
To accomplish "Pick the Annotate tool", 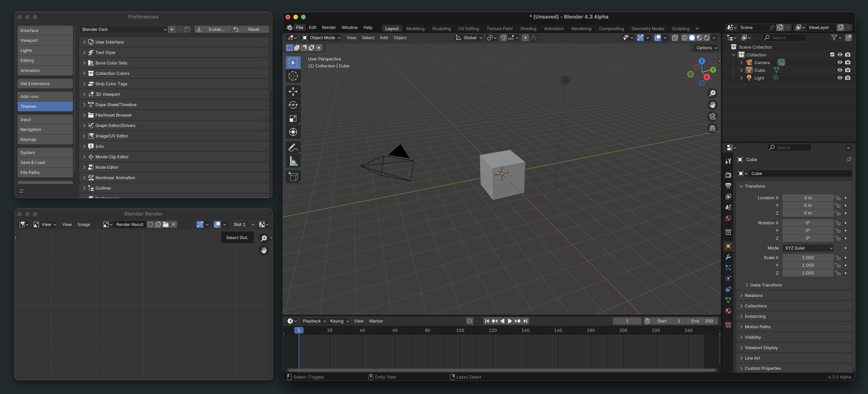I will (x=293, y=147).
